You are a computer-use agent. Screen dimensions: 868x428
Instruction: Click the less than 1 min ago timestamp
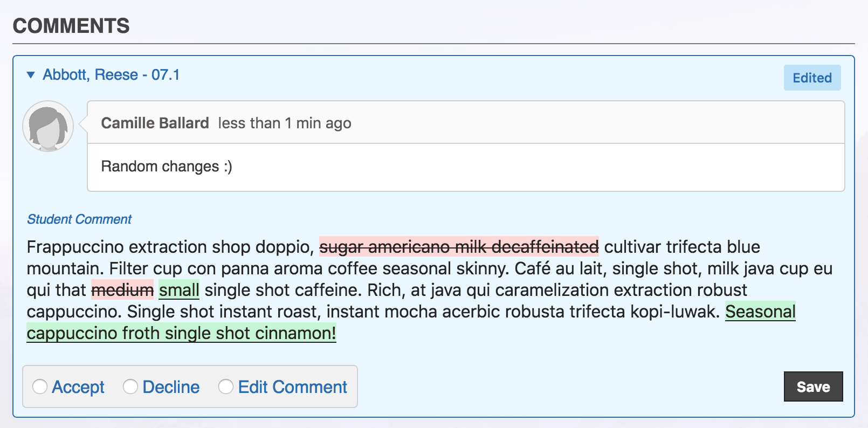(284, 123)
